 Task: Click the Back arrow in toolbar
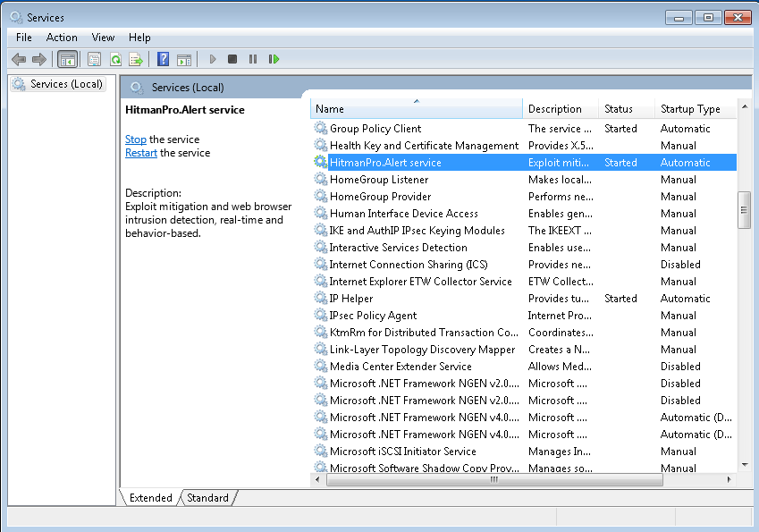pos(19,59)
